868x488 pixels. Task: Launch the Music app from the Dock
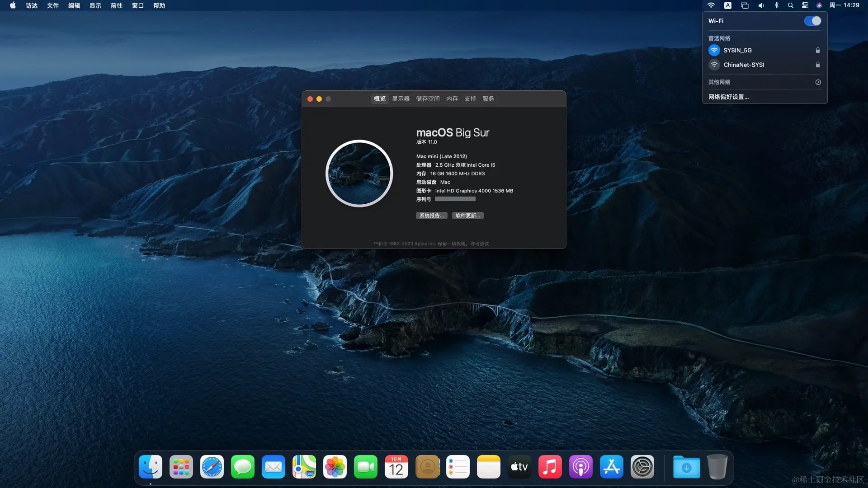pyautogui.click(x=550, y=467)
